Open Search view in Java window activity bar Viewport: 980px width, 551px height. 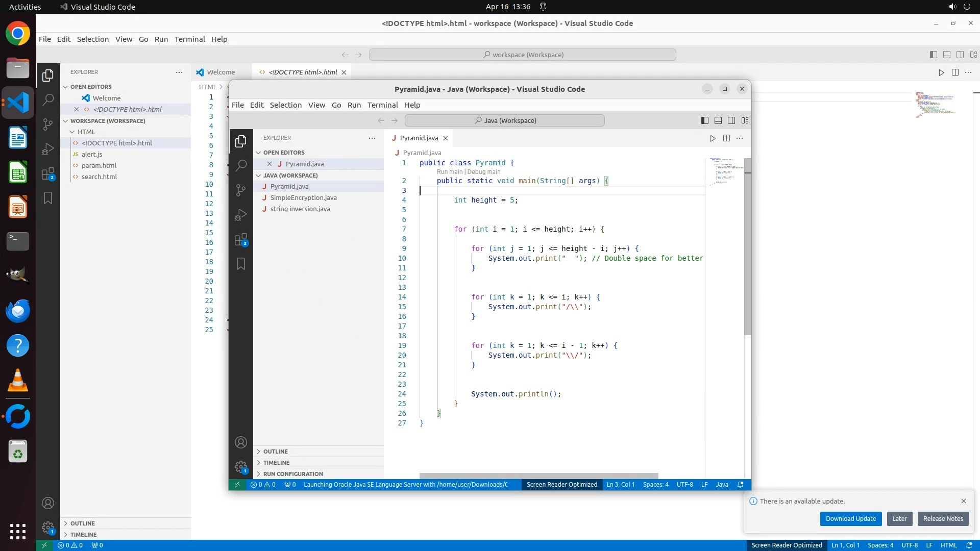241,165
